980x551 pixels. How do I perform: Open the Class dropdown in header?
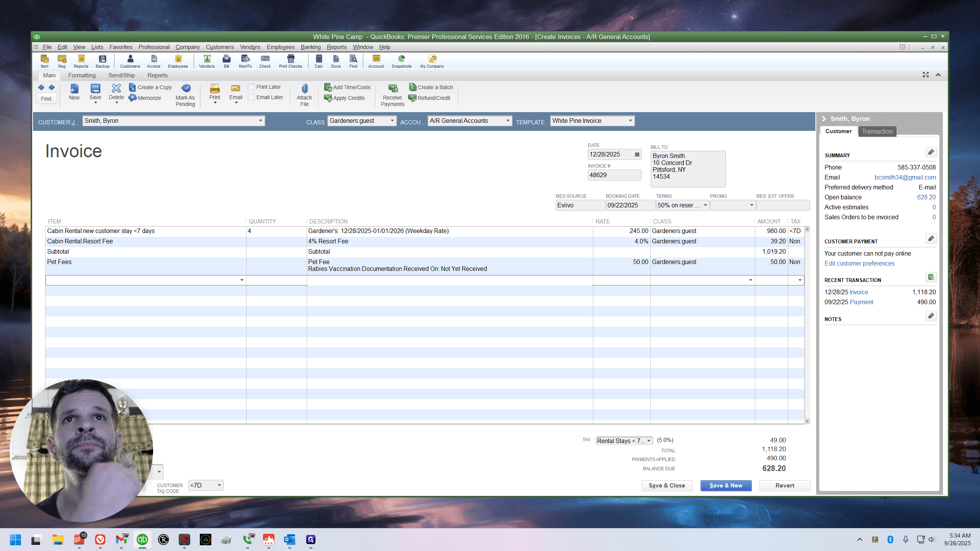tap(392, 121)
